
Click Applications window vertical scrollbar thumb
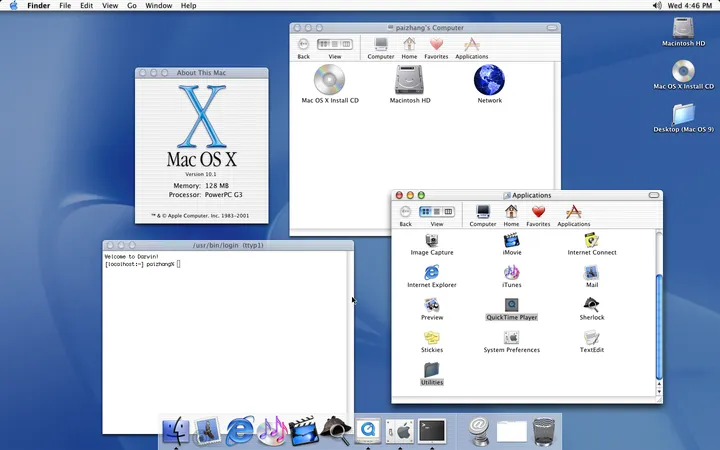659,326
